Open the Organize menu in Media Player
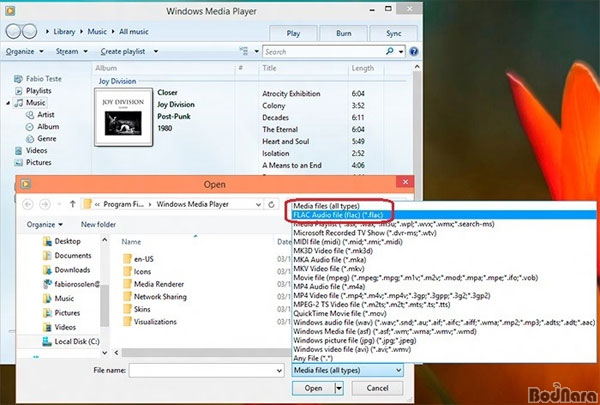 coord(24,51)
